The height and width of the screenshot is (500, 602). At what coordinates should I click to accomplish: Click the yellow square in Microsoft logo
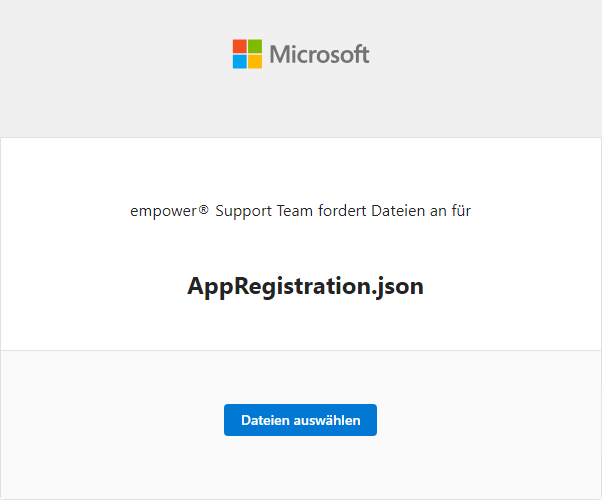[255, 62]
